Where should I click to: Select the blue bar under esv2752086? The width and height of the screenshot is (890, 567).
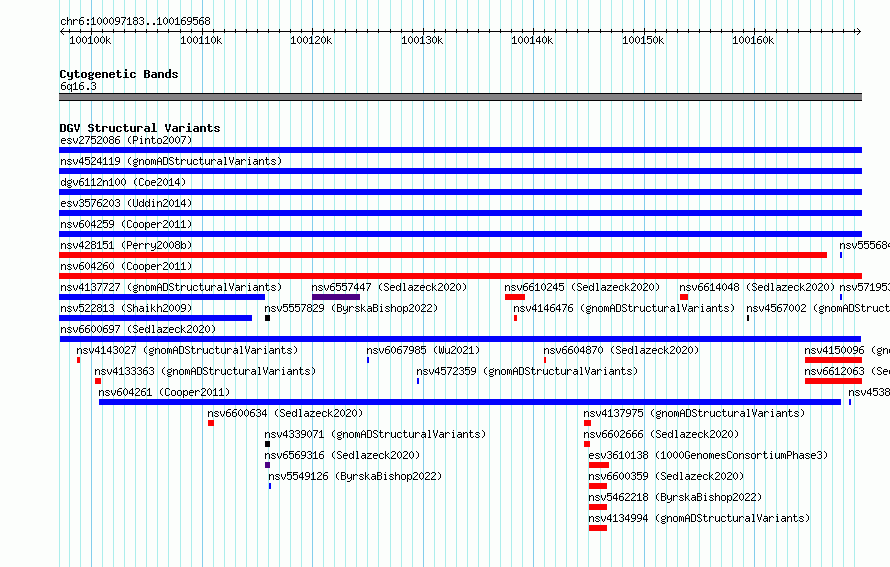pos(460,150)
